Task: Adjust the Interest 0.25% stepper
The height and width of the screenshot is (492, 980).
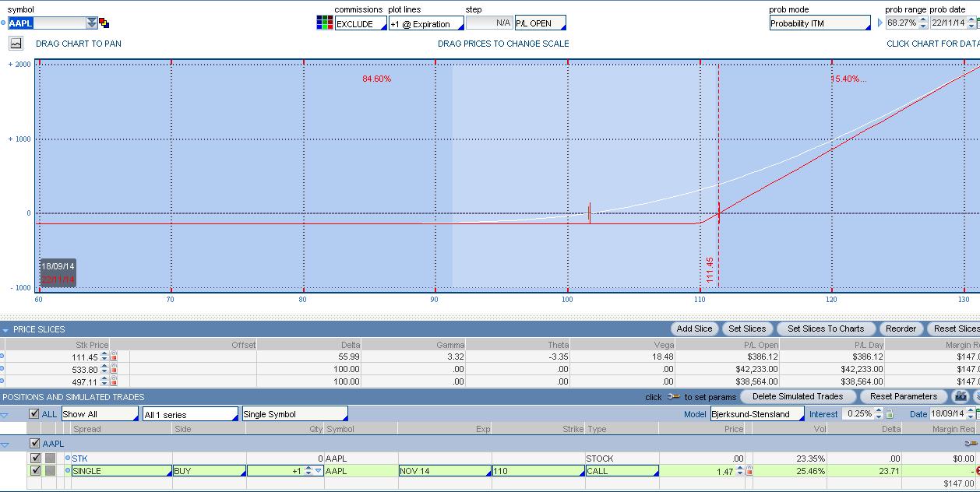Action: tap(879, 414)
